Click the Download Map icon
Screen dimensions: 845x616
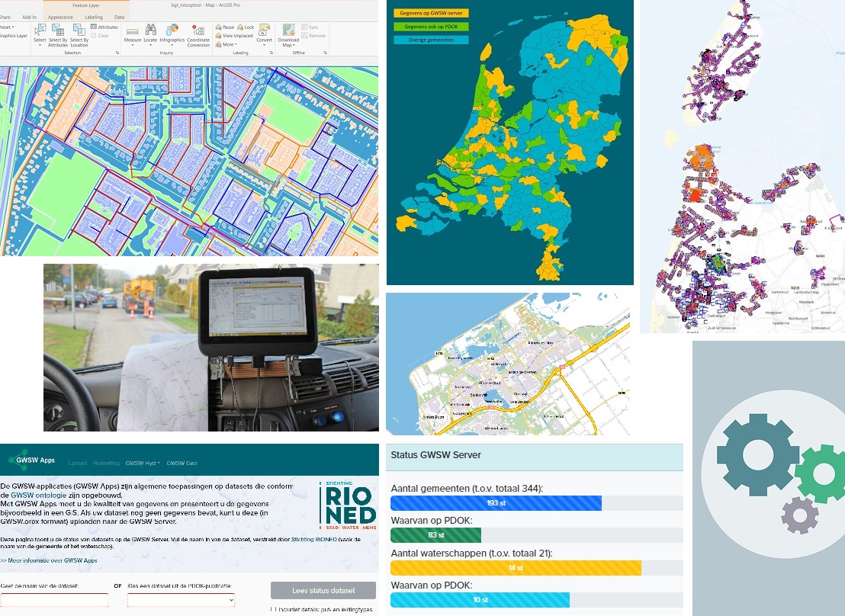point(288,36)
